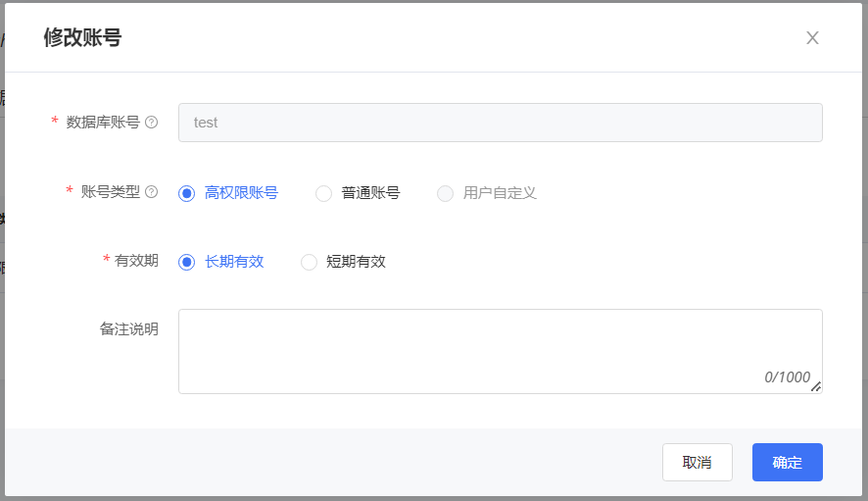Viewport: 868px width, 501px height.
Task: Confirm changes with the 确定 button
Action: point(787,463)
